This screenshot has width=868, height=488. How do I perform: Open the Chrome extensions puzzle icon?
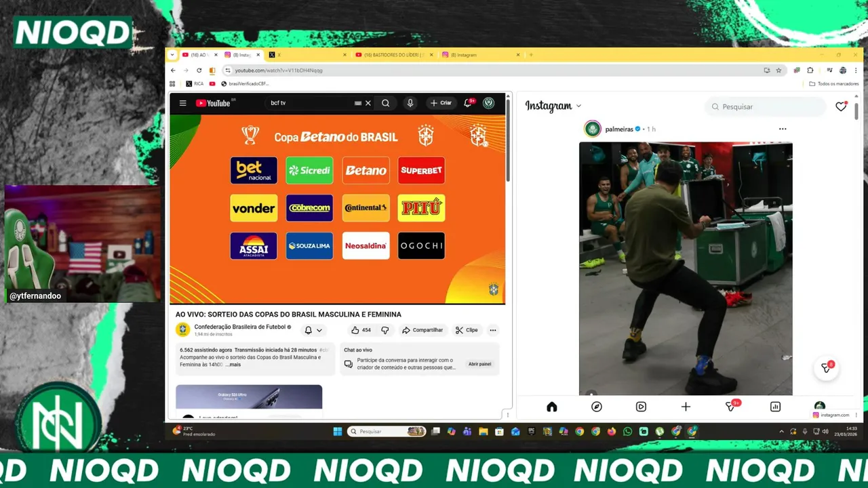coord(810,70)
